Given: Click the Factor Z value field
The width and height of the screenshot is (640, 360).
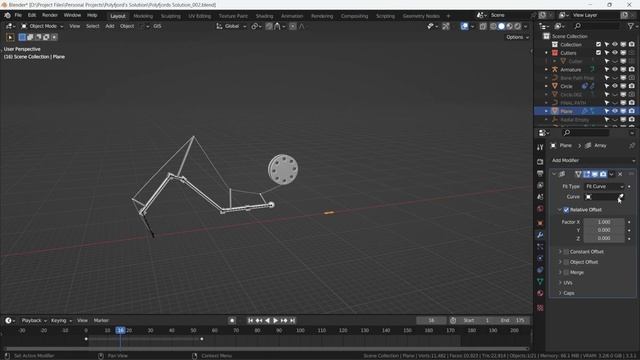Looking at the screenshot, I should tap(604, 238).
